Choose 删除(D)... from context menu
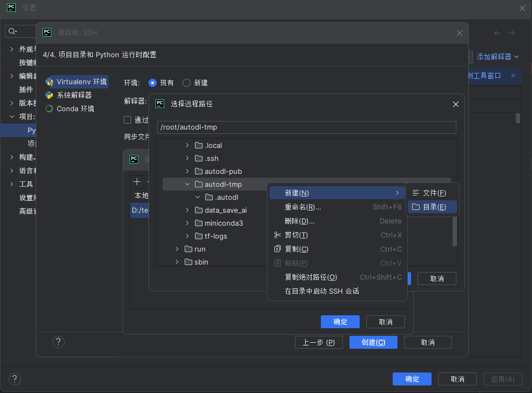This screenshot has width=532, height=393. [337, 221]
